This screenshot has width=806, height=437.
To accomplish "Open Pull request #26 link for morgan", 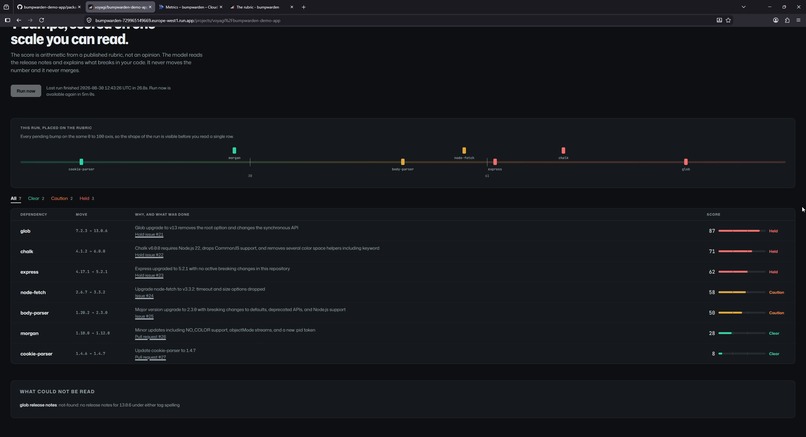I will click(x=150, y=337).
